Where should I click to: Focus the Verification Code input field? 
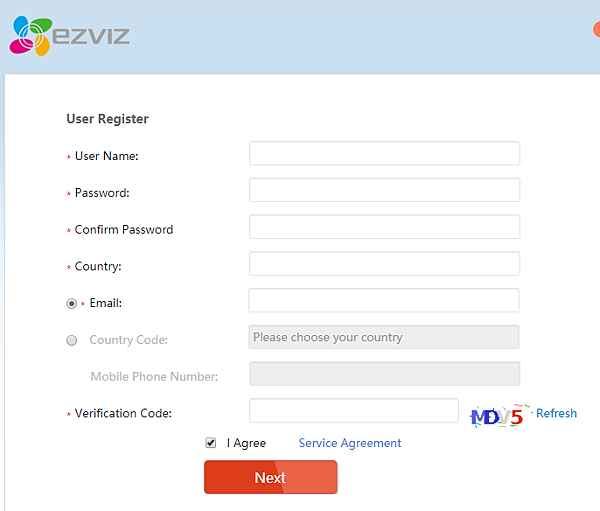354,410
